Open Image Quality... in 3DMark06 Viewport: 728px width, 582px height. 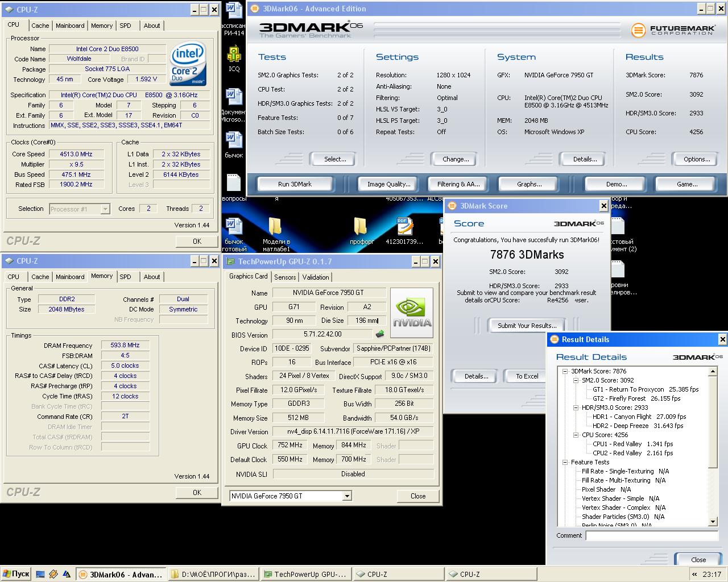[389, 184]
